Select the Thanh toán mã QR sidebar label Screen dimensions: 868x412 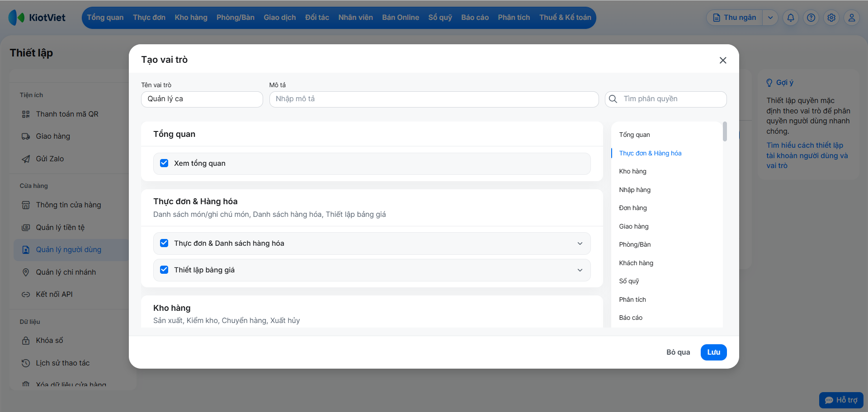point(67,114)
